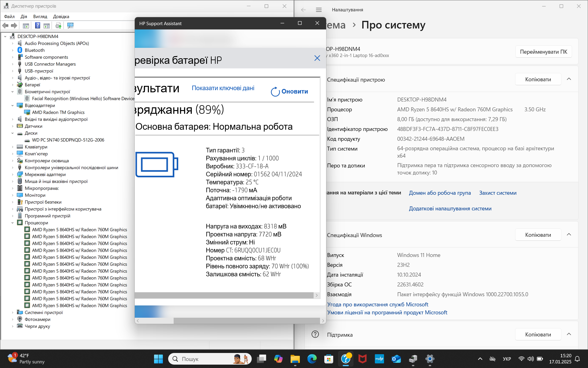Copy support info with Копіювати button

point(538,335)
